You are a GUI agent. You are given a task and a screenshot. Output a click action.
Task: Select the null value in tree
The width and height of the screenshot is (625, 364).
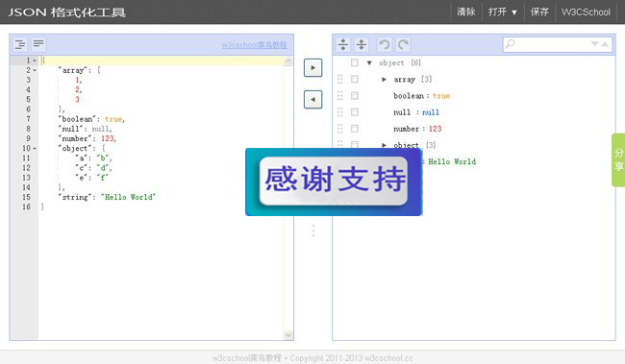pos(431,112)
